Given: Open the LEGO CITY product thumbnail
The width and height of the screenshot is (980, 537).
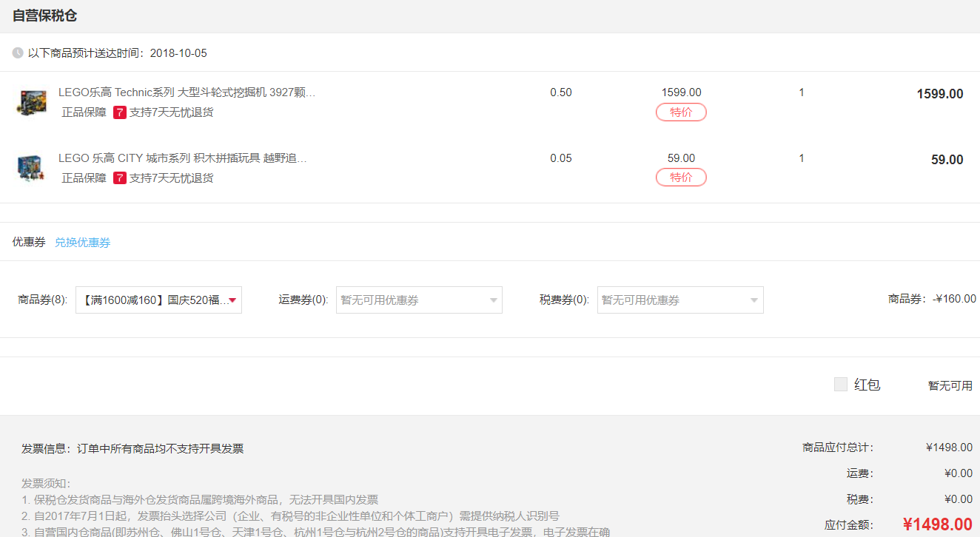Looking at the screenshot, I should (32, 168).
